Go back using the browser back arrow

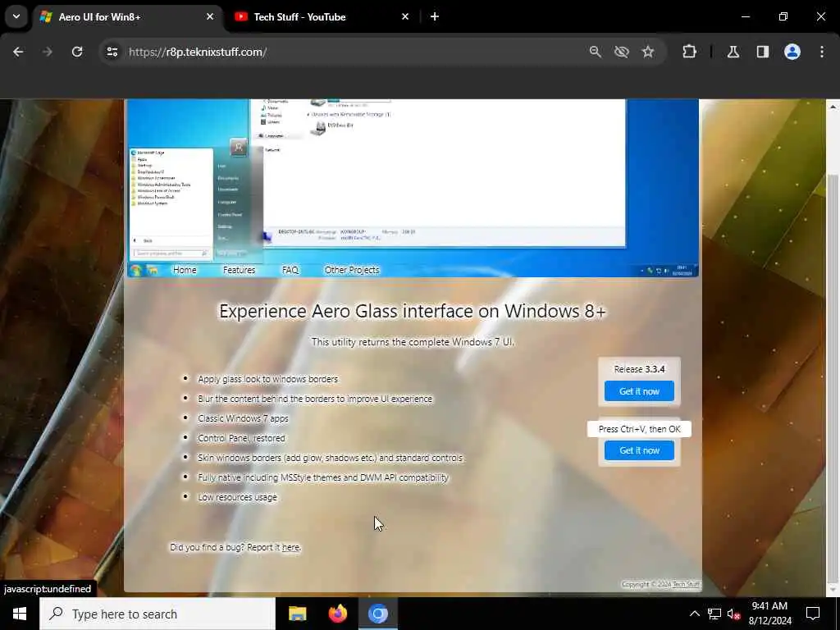coord(18,52)
